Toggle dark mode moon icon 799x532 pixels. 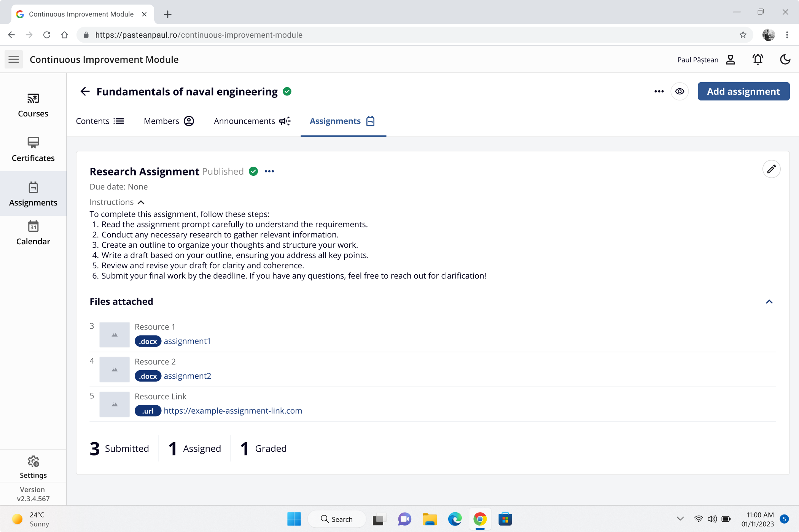coord(785,59)
